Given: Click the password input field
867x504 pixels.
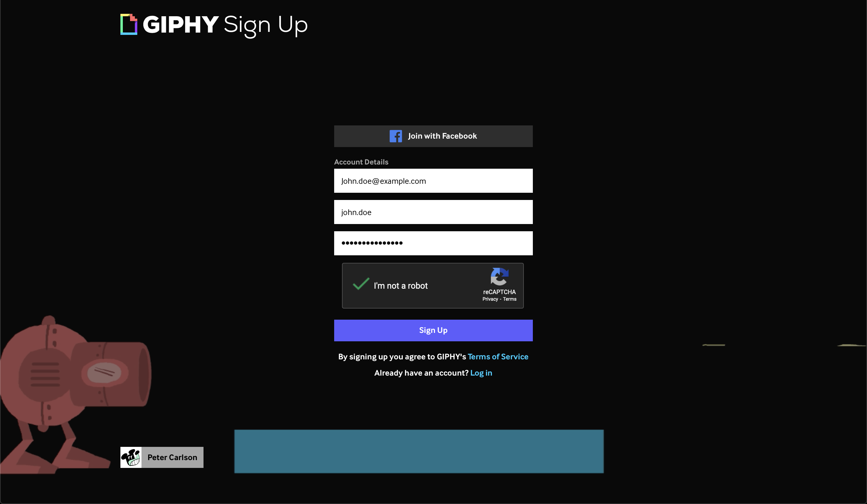Looking at the screenshot, I should [433, 243].
